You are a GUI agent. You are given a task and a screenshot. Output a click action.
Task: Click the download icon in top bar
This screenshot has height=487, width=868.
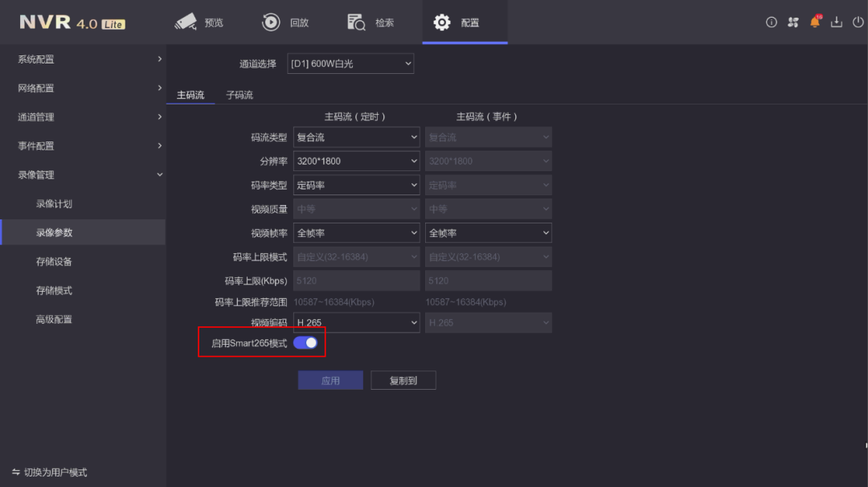point(837,23)
